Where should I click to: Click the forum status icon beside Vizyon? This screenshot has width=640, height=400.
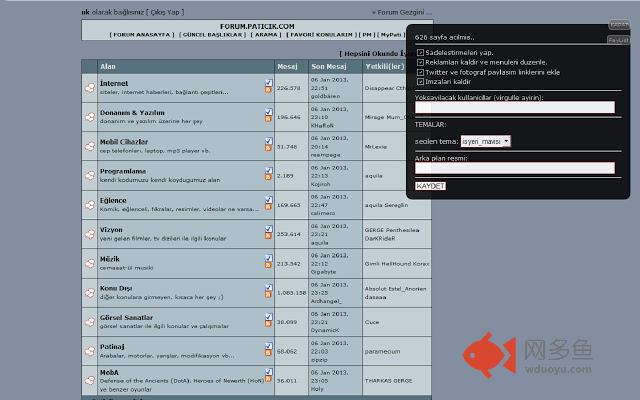pos(90,234)
